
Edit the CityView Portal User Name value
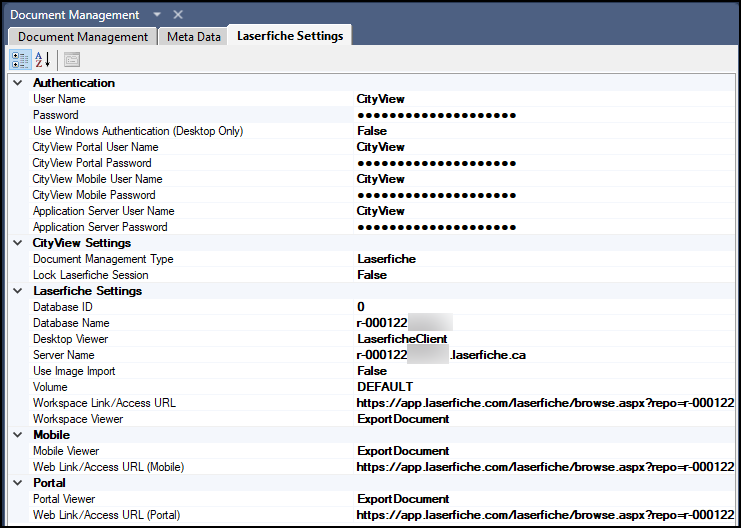click(x=543, y=147)
